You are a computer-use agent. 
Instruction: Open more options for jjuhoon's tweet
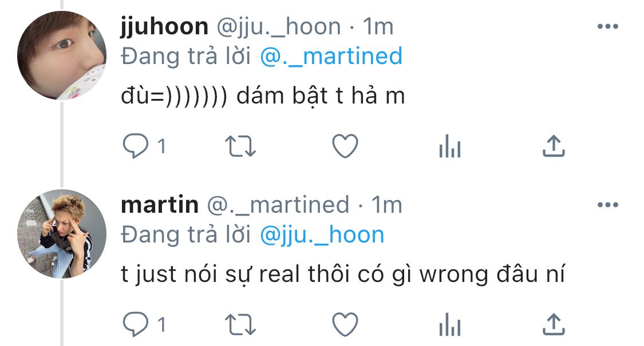click(608, 27)
